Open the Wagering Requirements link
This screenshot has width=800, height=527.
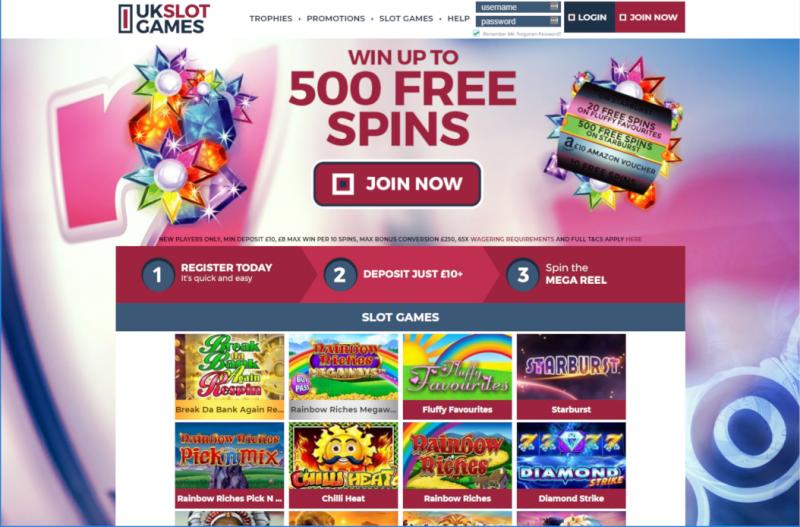512,239
